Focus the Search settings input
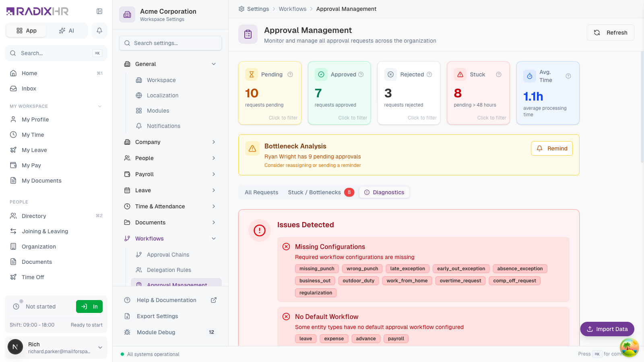Image resolution: width=644 pixels, height=362 pixels. pyautogui.click(x=170, y=43)
